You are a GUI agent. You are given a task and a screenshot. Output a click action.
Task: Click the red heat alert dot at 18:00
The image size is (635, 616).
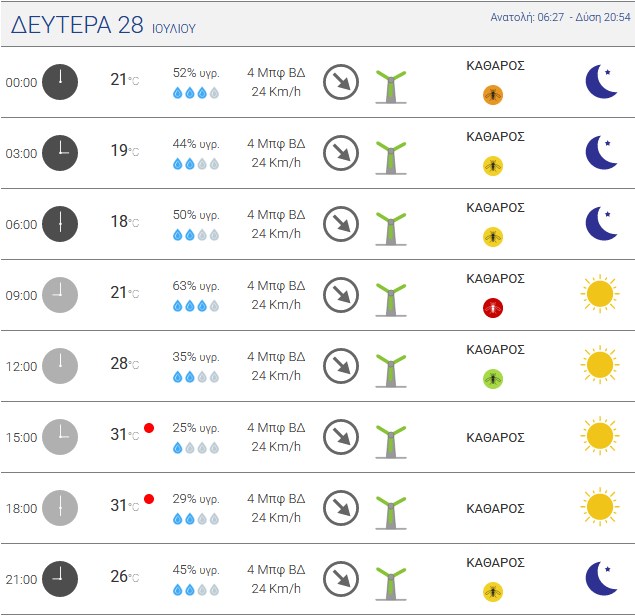click(x=149, y=499)
